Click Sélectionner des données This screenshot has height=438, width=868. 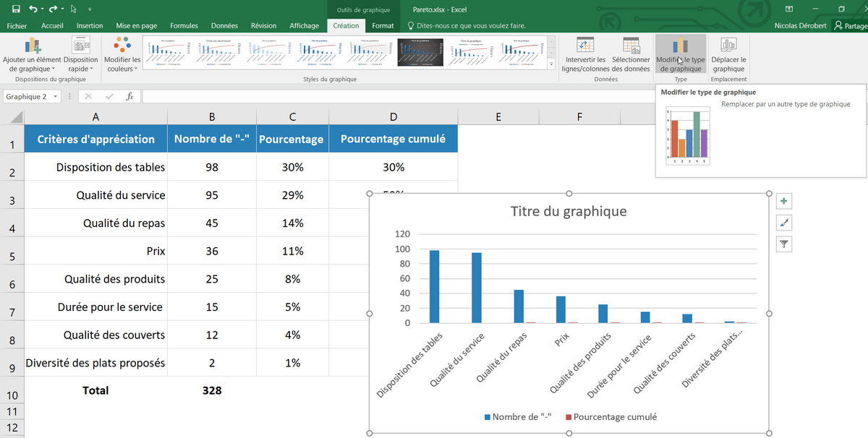click(x=631, y=54)
